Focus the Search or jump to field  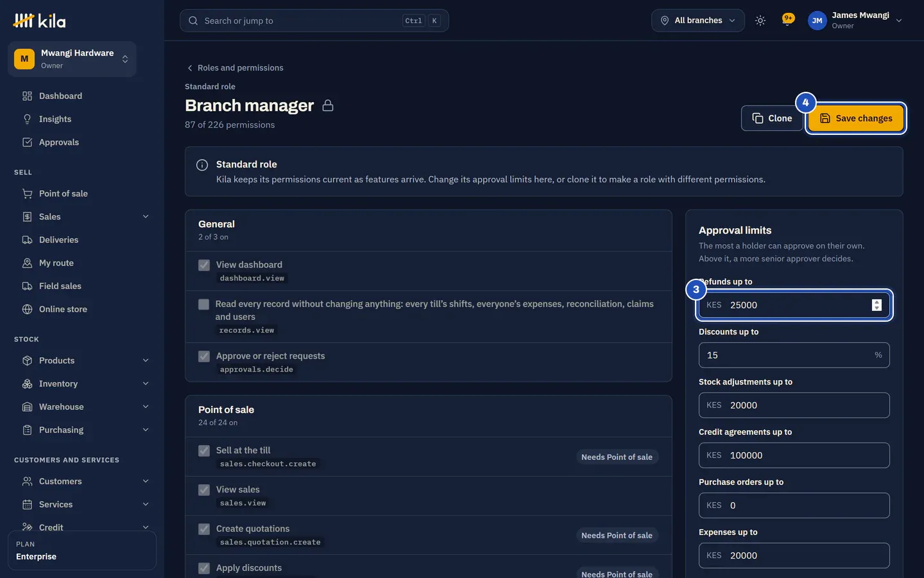[x=314, y=21]
